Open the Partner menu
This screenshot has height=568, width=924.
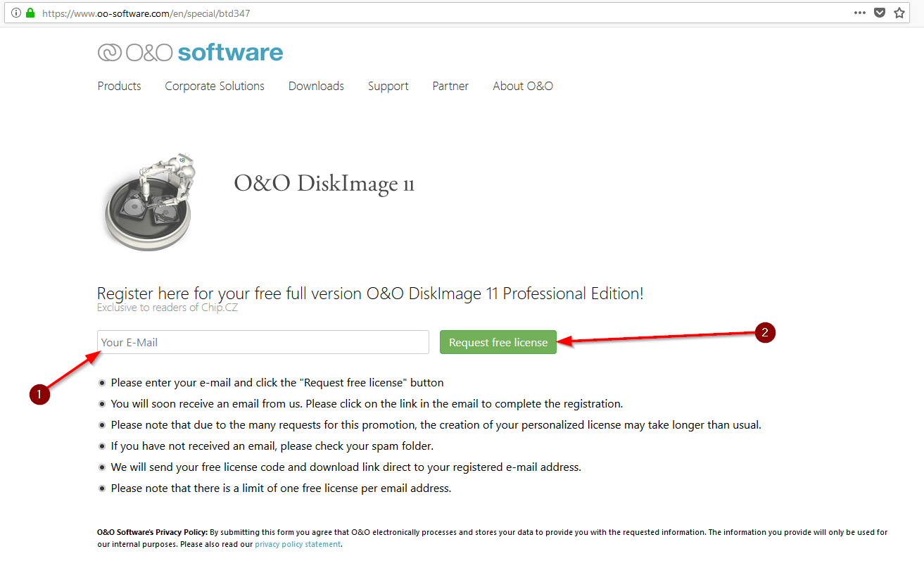[450, 86]
